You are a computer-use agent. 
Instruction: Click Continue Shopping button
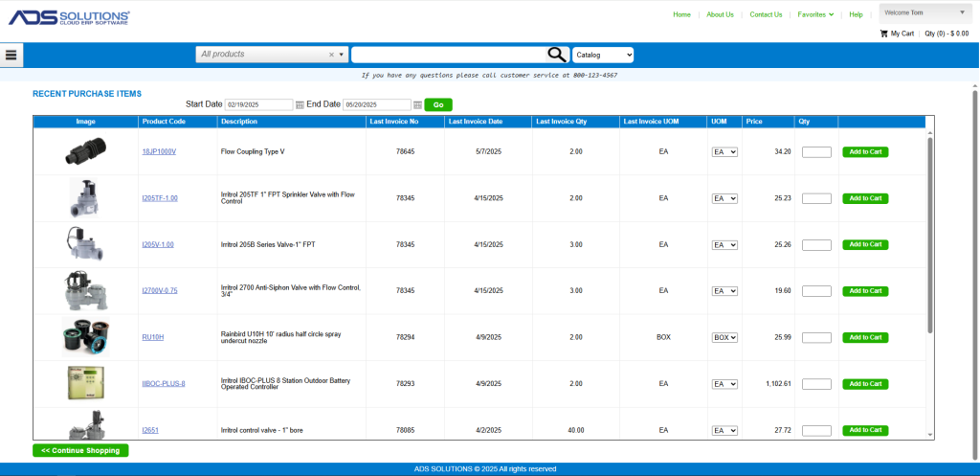coord(80,450)
